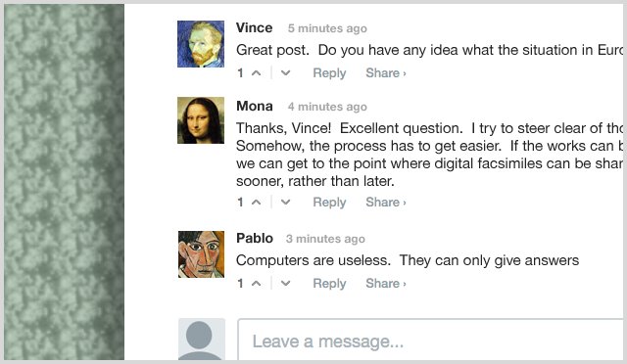The width and height of the screenshot is (627, 364).
Task: Open Pablo's Picasso avatar
Action: click(x=201, y=254)
